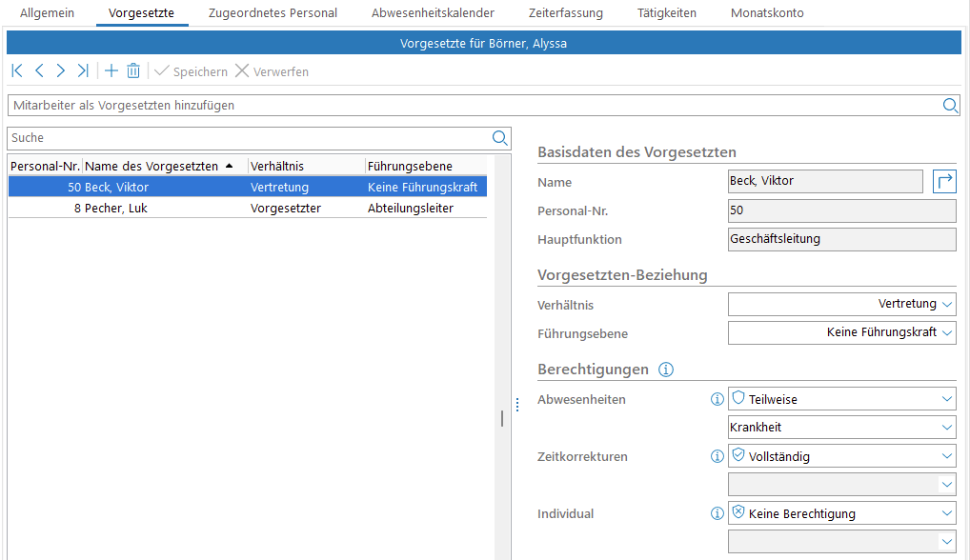The height and width of the screenshot is (560, 970).
Task: Go to the previous record arrow
Action: tap(39, 71)
